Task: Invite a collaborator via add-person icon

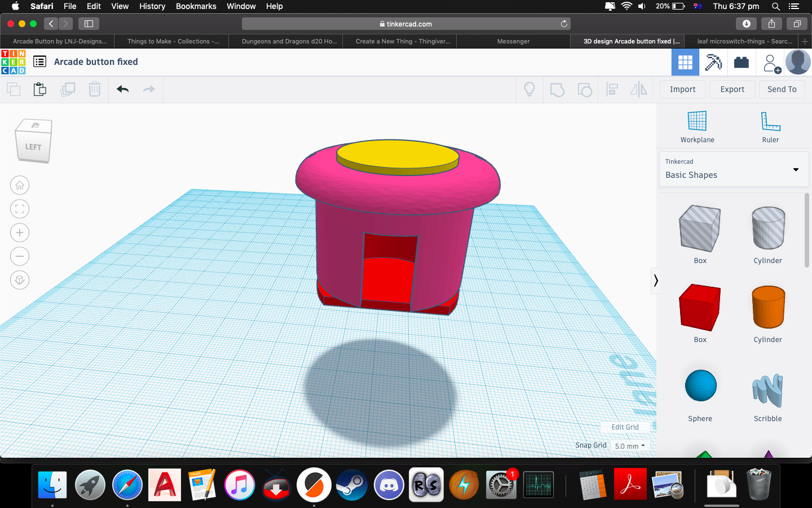Action: pos(771,63)
